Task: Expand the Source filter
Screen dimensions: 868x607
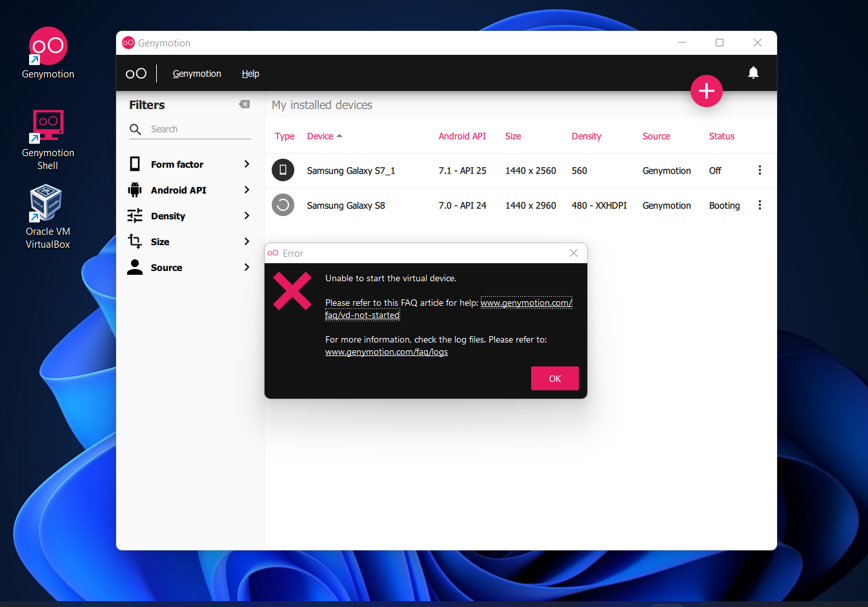Action: pyautogui.click(x=189, y=268)
